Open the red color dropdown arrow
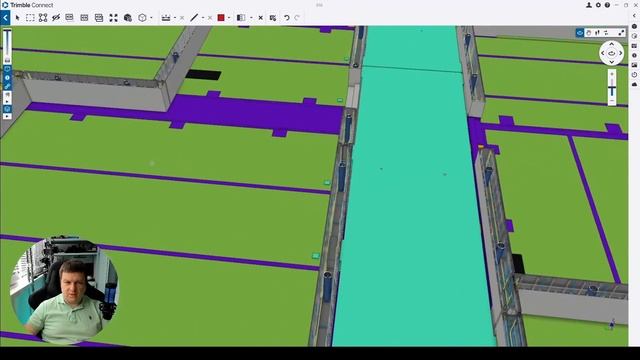Viewport: 640px width, 360px height. click(x=229, y=18)
